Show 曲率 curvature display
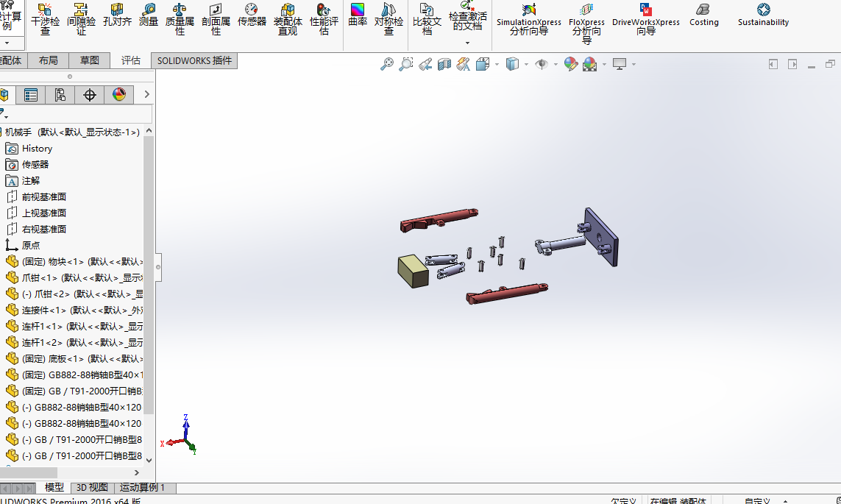This screenshot has height=504, width=841. 357,15
